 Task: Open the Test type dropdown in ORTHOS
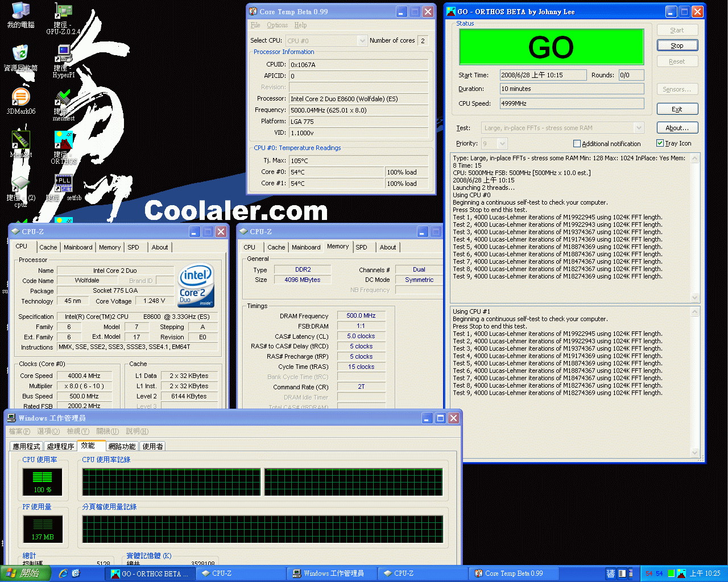coord(638,127)
